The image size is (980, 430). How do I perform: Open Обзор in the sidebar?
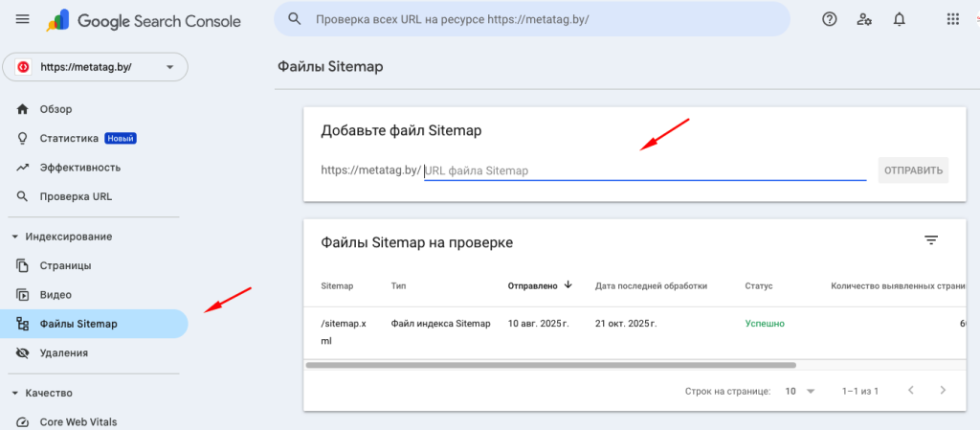[x=94, y=109]
